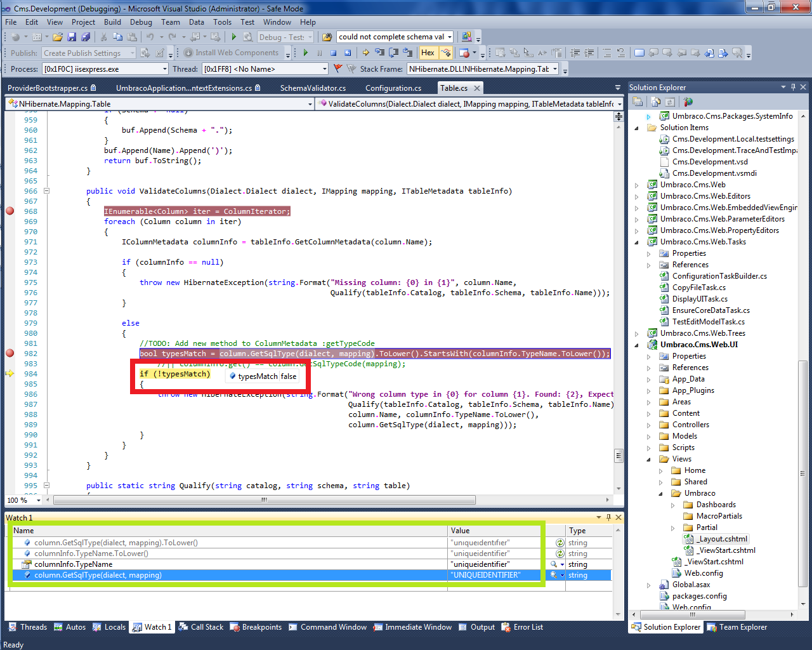Increase line indent with the indent icon

[589, 53]
